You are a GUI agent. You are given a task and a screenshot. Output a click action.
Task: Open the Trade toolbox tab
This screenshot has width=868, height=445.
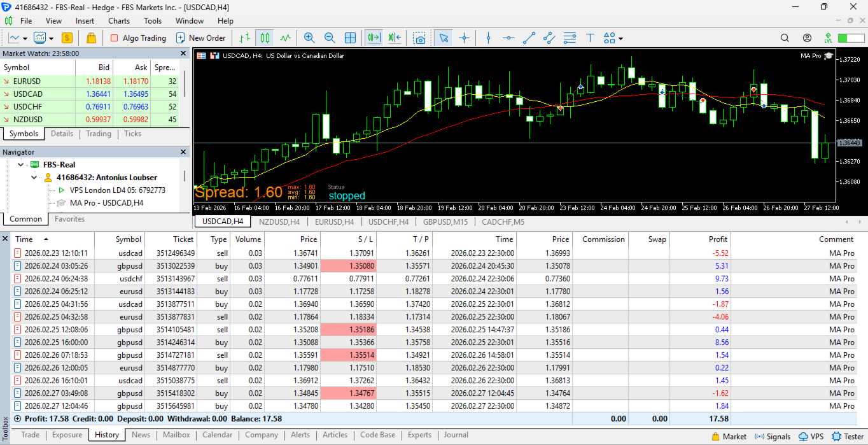[x=30, y=435]
